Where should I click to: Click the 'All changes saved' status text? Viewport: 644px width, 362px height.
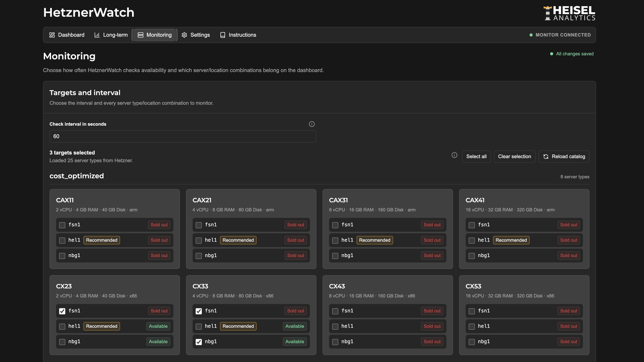pyautogui.click(x=575, y=54)
